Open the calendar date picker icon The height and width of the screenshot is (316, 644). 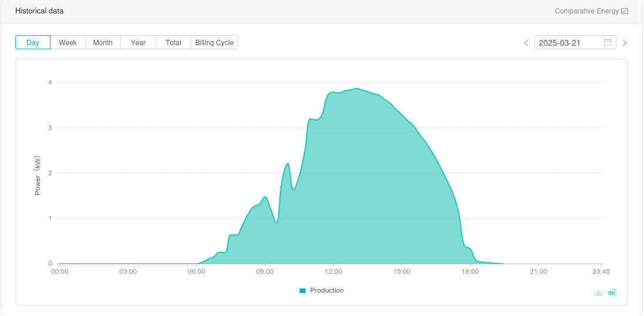(x=608, y=42)
